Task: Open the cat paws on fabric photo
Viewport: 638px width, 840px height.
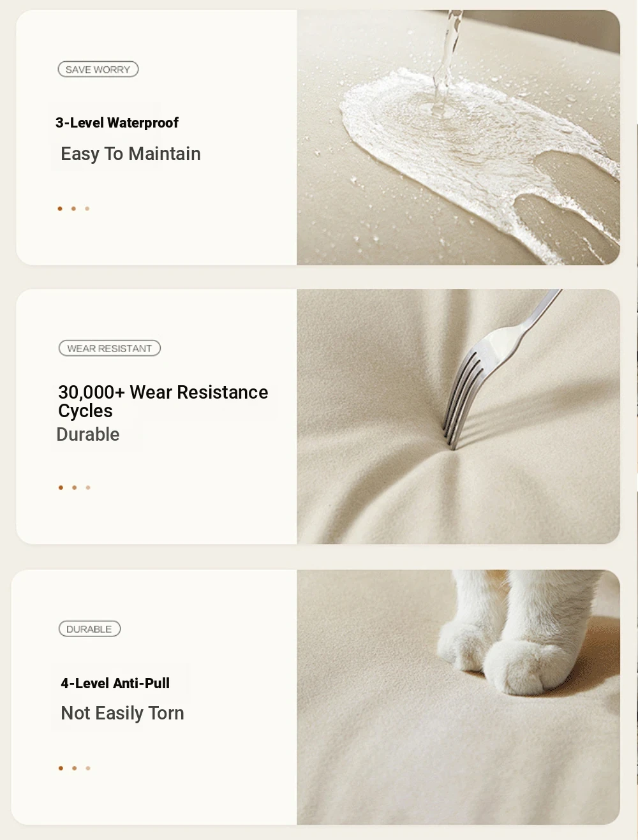Action: (458, 697)
